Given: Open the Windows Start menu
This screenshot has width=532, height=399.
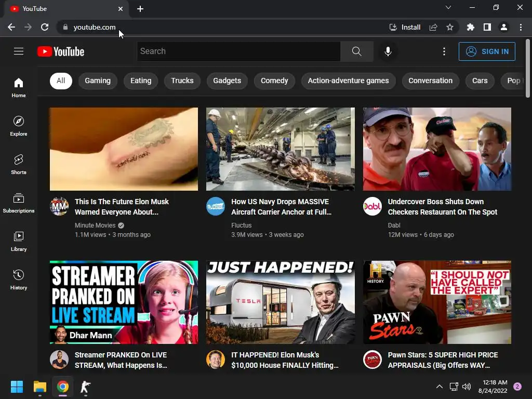Looking at the screenshot, I should pos(17,387).
